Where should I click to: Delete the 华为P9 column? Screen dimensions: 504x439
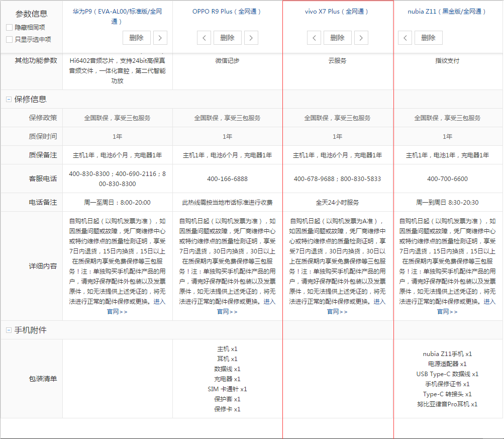[137, 38]
